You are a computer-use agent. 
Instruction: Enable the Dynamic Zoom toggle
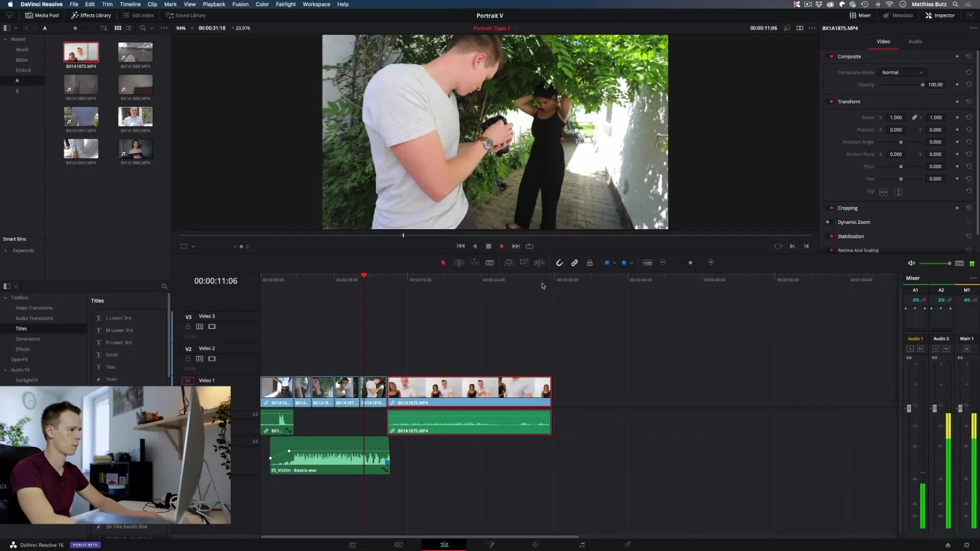pyautogui.click(x=828, y=222)
